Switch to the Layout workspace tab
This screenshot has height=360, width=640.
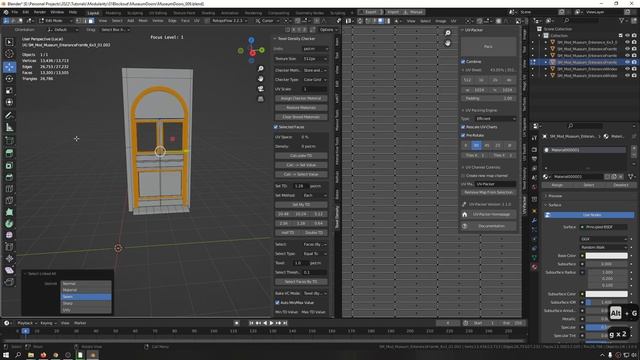93,13
